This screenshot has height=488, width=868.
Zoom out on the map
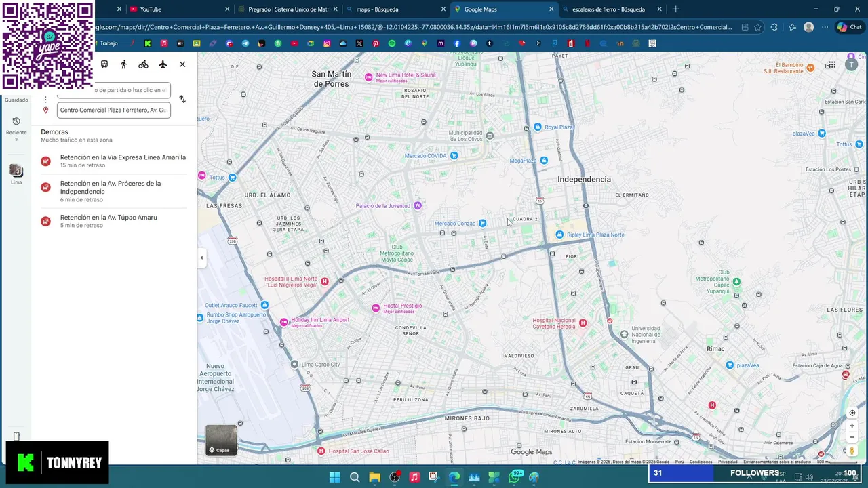click(x=852, y=437)
